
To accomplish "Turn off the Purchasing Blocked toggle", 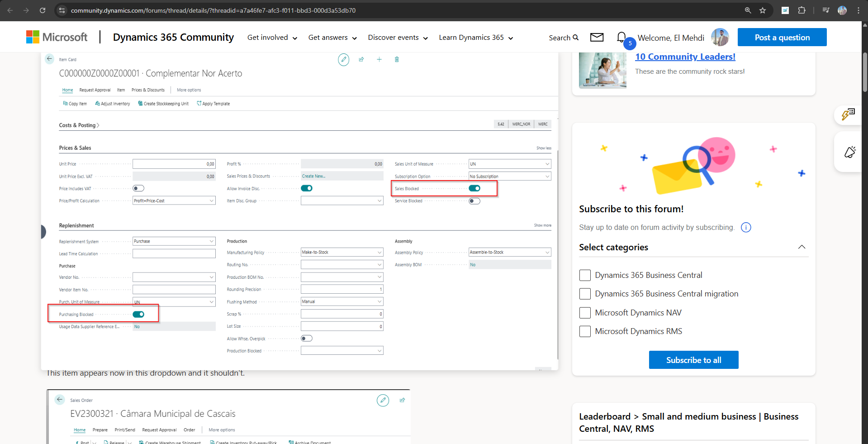I will [139, 314].
